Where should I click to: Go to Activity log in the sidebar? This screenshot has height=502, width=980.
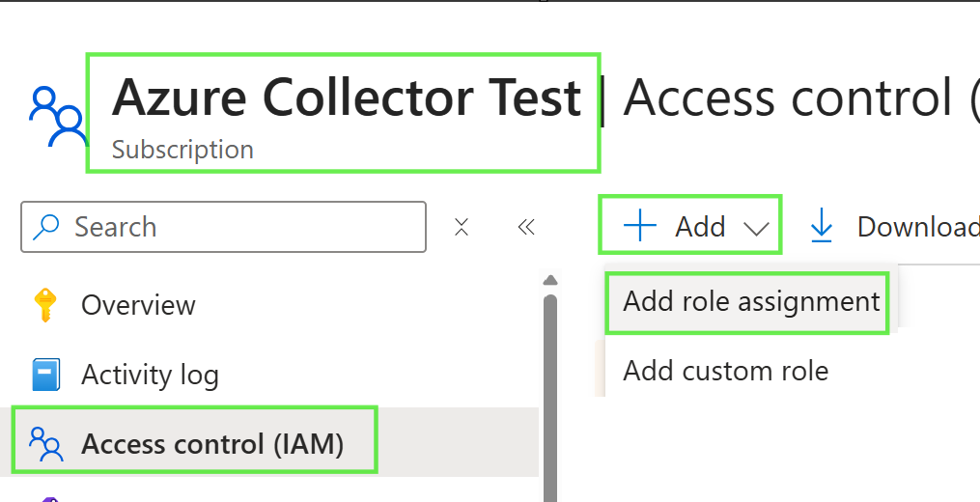[150, 376]
